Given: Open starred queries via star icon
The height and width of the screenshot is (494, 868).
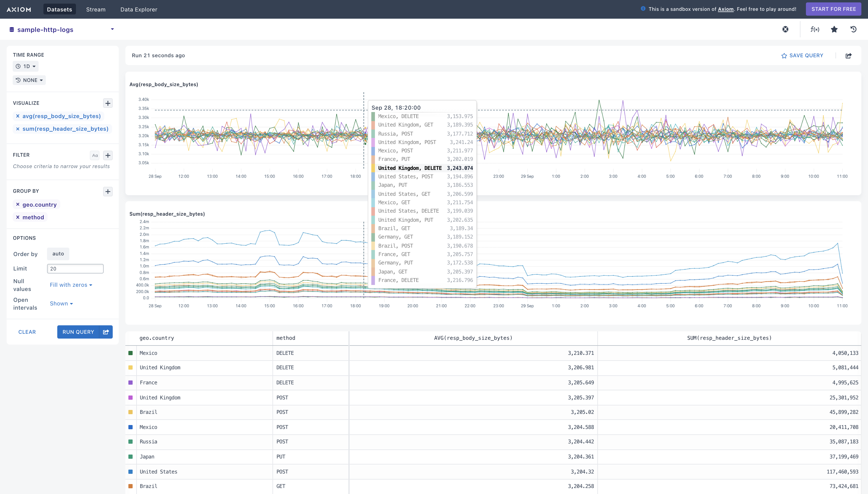Looking at the screenshot, I should (x=834, y=30).
